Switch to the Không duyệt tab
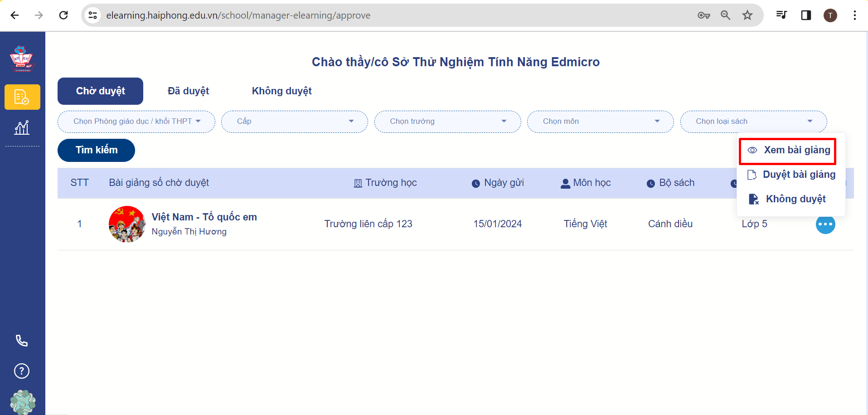This screenshot has height=415, width=868. (281, 91)
